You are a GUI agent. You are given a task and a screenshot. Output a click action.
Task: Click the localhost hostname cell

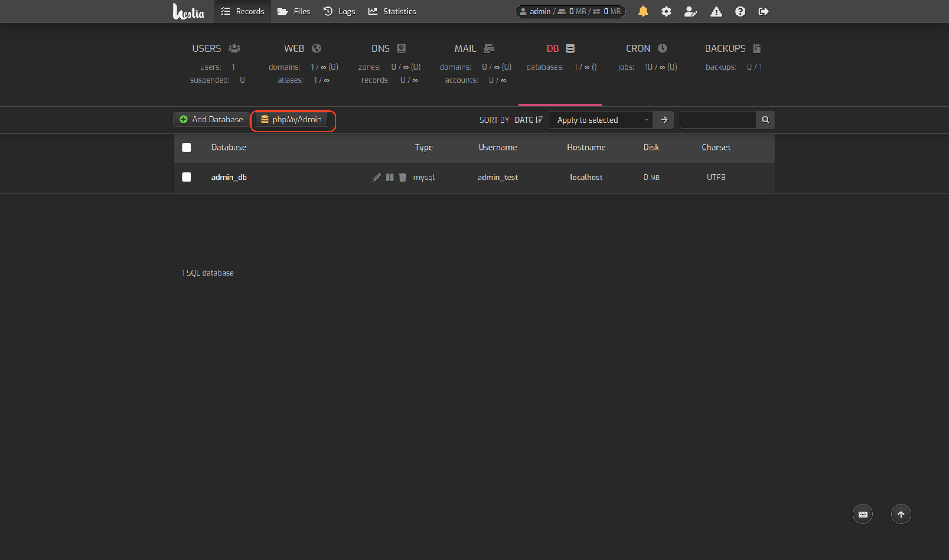[586, 177]
